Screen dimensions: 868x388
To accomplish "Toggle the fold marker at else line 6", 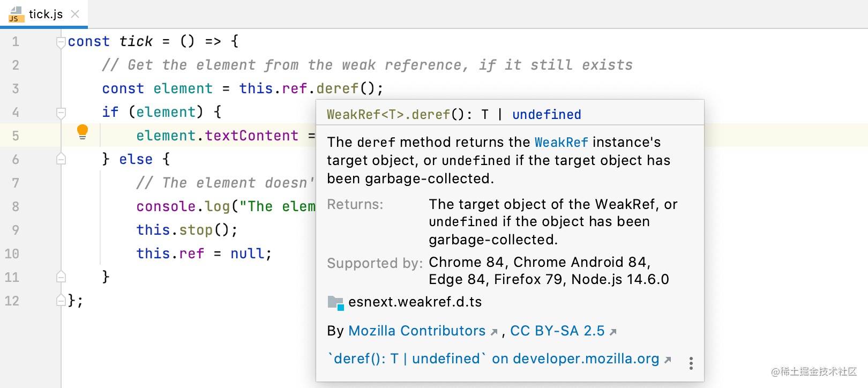I will tap(61, 159).
